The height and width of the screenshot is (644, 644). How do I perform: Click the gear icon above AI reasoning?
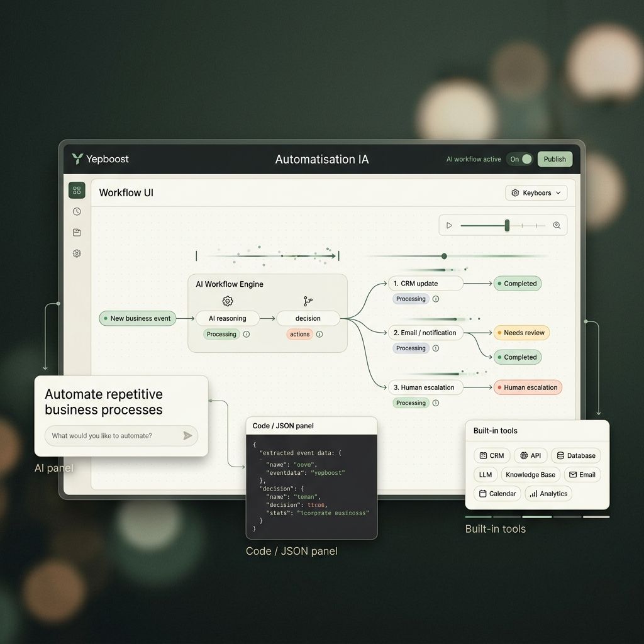228,301
